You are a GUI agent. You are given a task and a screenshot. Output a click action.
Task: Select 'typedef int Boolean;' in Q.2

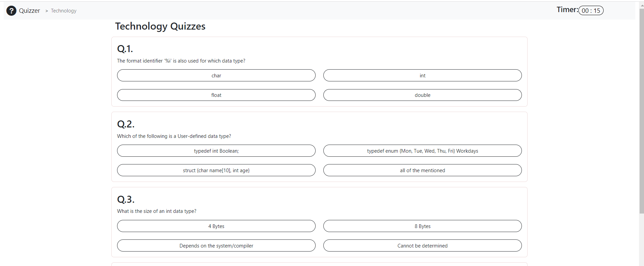point(216,151)
